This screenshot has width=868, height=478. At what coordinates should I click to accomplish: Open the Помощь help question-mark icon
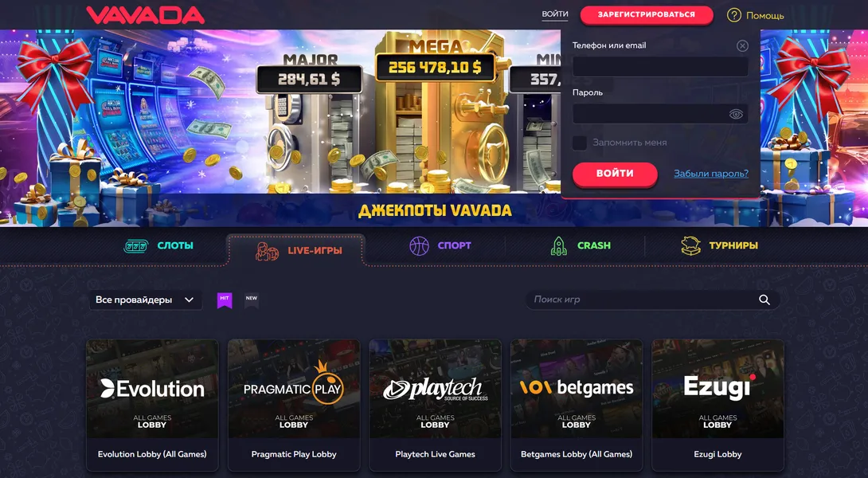[x=734, y=15]
